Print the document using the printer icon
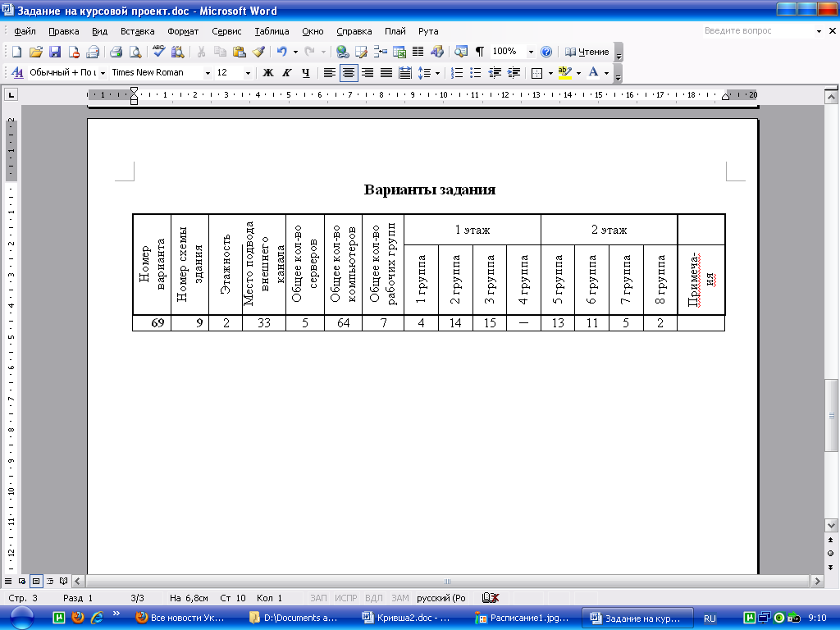Viewport: 840px width, 630px height. coord(116,52)
